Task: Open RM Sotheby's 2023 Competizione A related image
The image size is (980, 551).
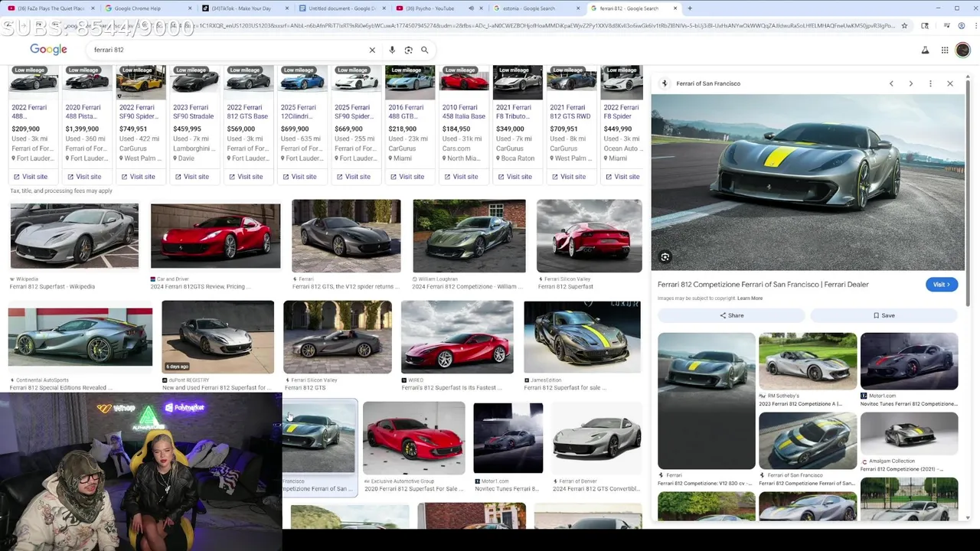Action: (x=808, y=361)
